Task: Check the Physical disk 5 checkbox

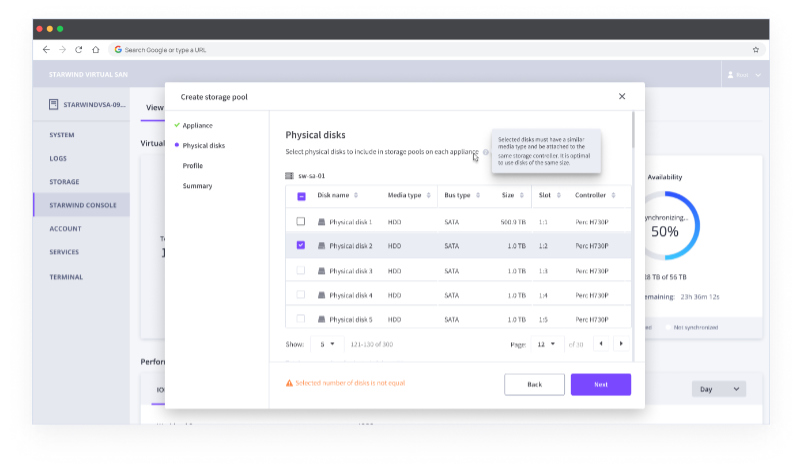Action: point(301,318)
